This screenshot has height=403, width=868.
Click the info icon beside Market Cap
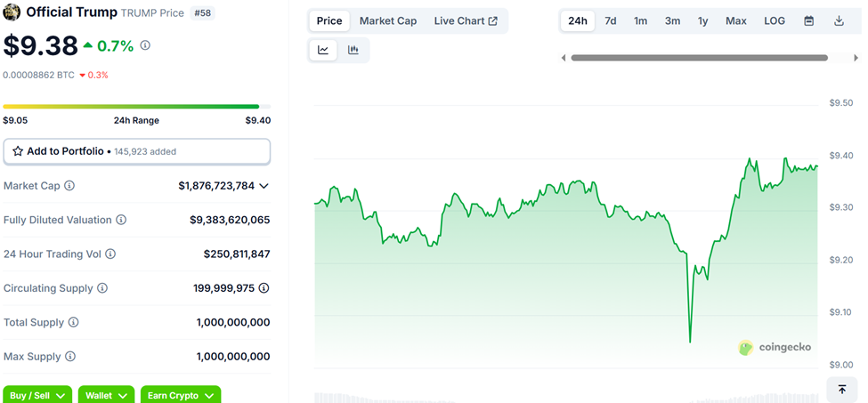tap(69, 186)
